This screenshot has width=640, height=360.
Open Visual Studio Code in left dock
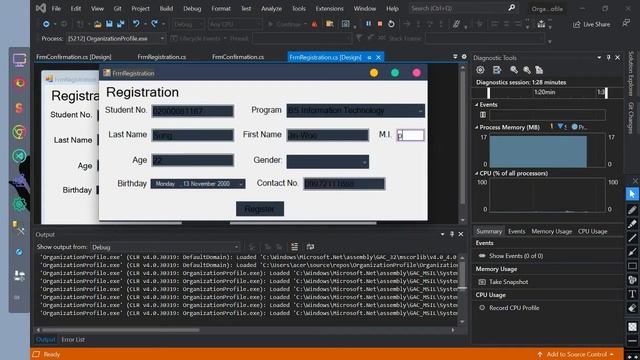tap(19, 156)
